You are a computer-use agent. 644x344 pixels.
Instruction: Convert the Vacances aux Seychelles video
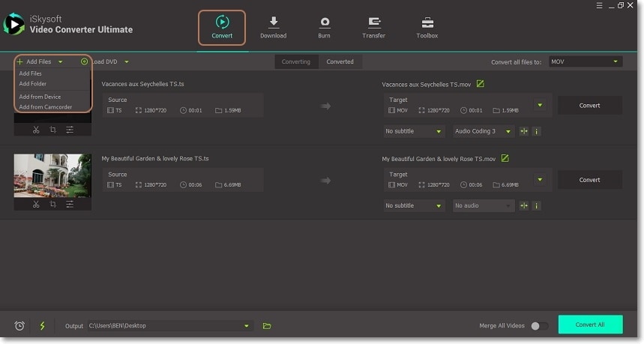coord(590,106)
